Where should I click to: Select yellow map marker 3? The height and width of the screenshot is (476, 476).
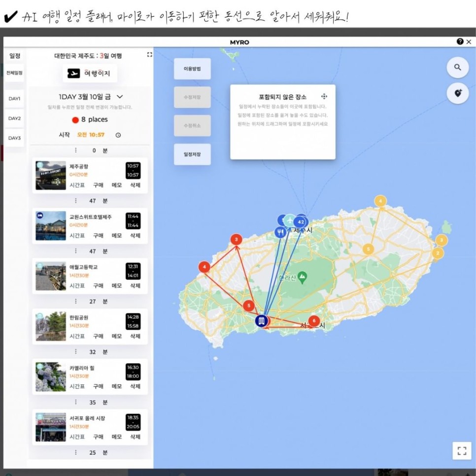click(x=442, y=240)
